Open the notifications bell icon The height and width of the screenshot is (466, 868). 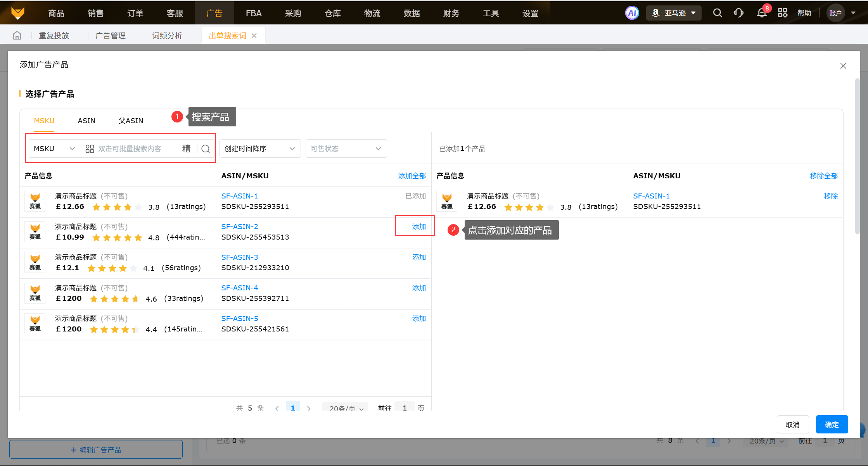tap(762, 13)
